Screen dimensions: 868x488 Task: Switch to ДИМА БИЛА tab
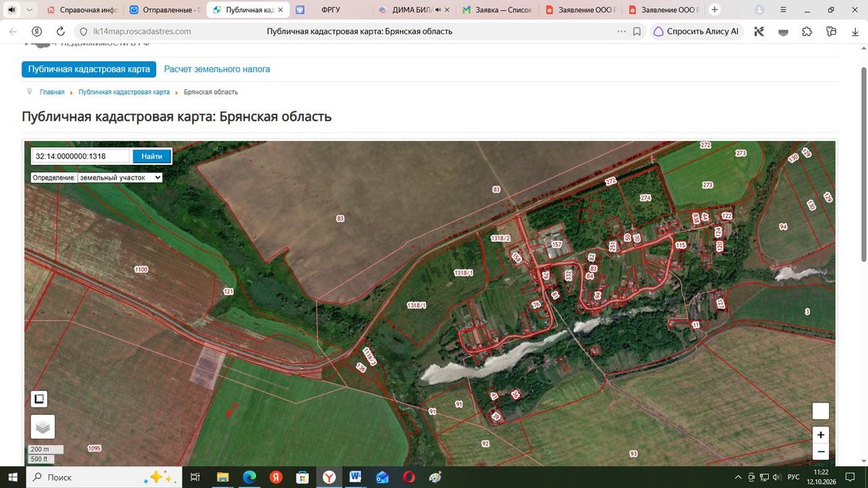point(414,10)
